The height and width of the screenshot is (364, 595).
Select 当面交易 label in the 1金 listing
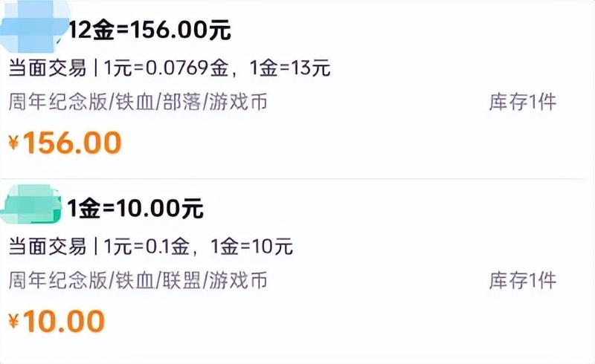[45, 246]
